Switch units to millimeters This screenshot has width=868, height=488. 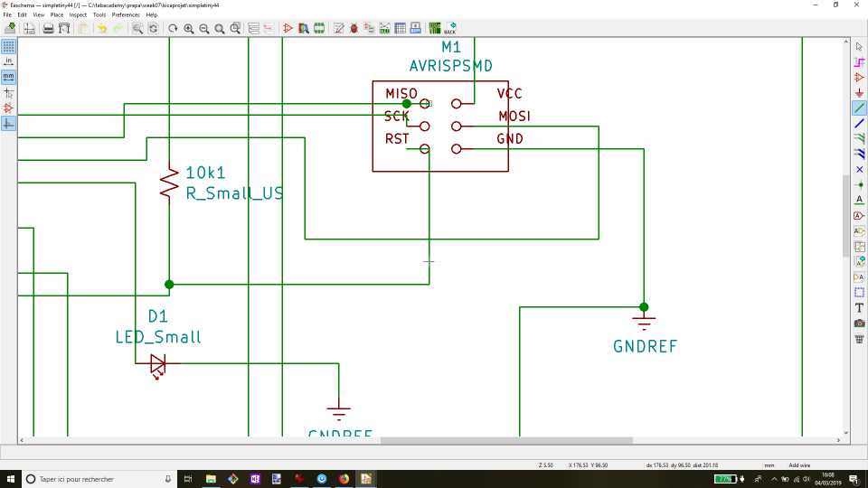click(x=8, y=77)
